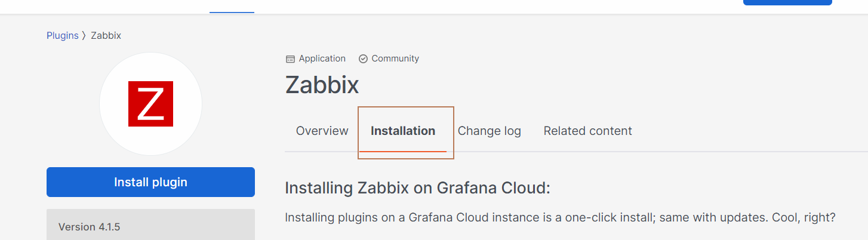
Task: Click the Installing Zabbix on Grafana Cloud heading
Action: pyautogui.click(x=417, y=188)
